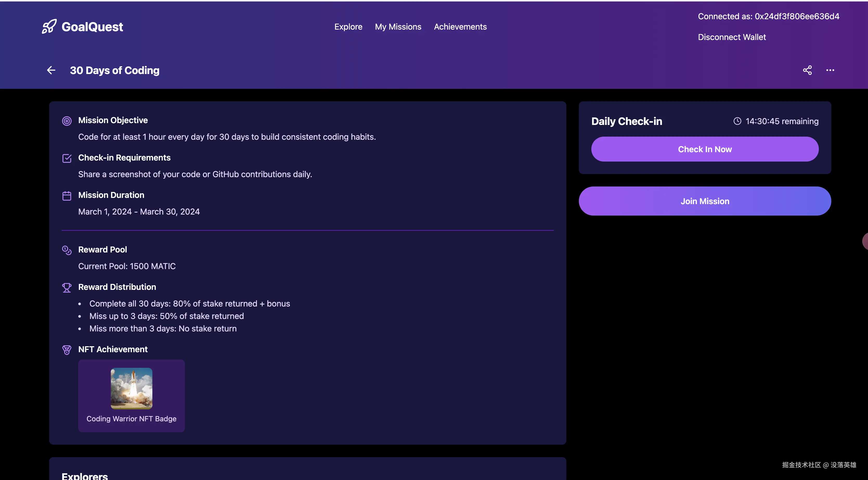Open the three-dot more options menu
The height and width of the screenshot is (480, 868).
[830, 70]
